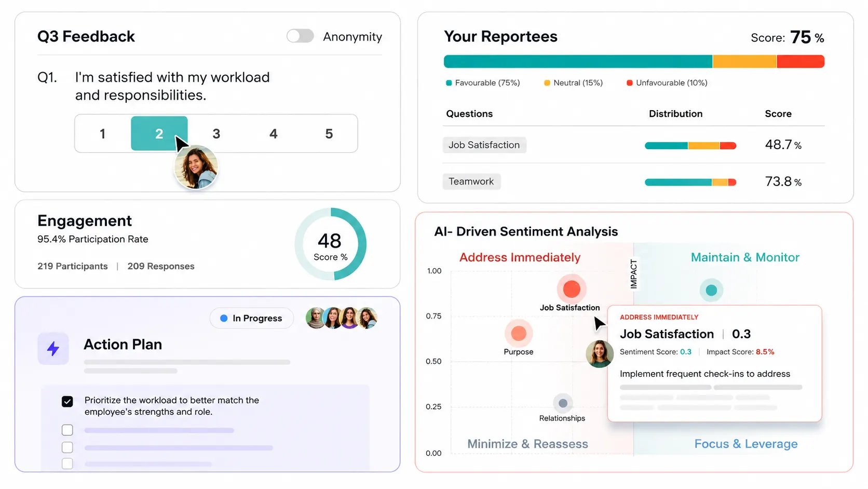
Task: Click the Action Plan lightning bolt icon
Action: [x=53, y=348]
